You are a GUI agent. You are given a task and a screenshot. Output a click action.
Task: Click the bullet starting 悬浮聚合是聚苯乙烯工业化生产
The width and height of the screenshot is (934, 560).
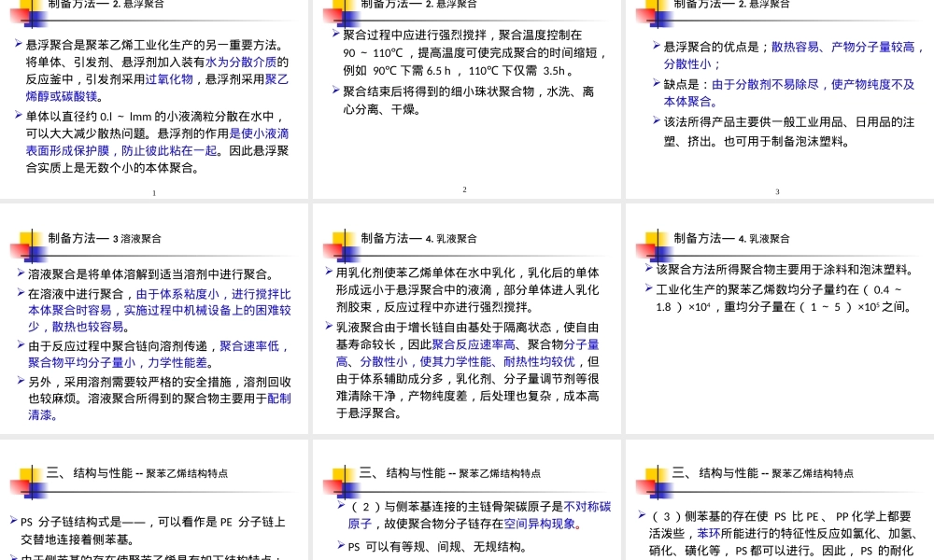(157, 70)
